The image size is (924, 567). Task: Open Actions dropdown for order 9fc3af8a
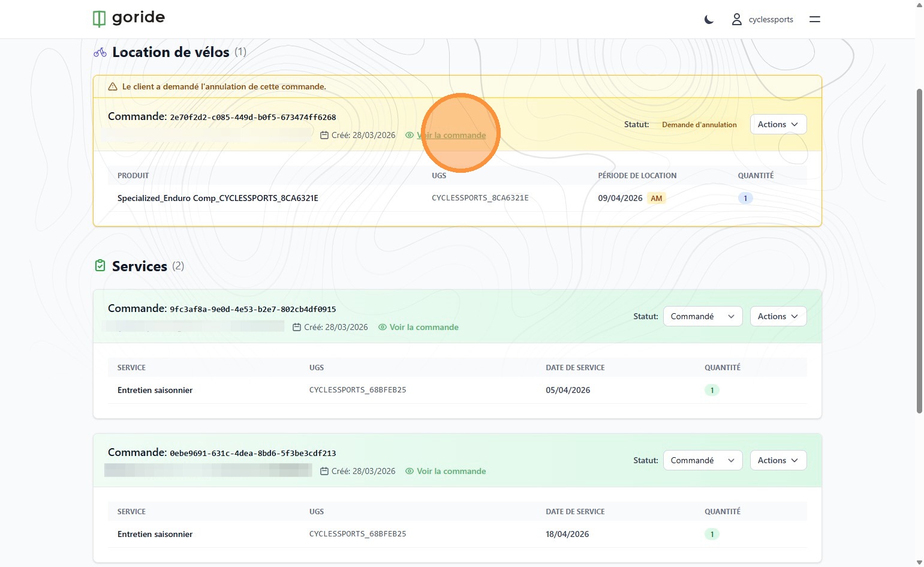coord(778,316)
